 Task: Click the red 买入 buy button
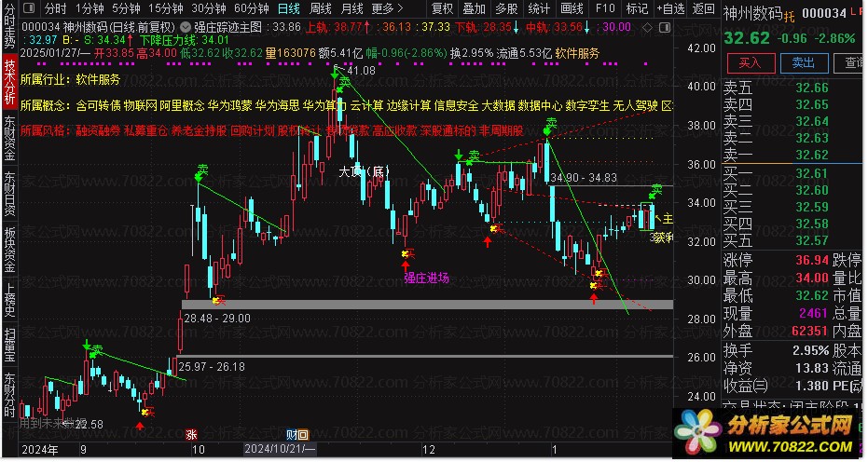point(751,62)
